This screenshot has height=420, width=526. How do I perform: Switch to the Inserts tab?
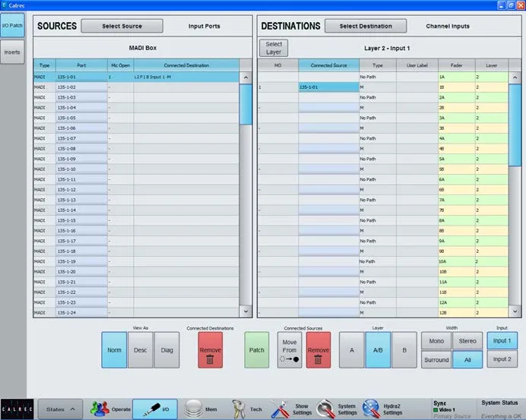pos(12,52)
